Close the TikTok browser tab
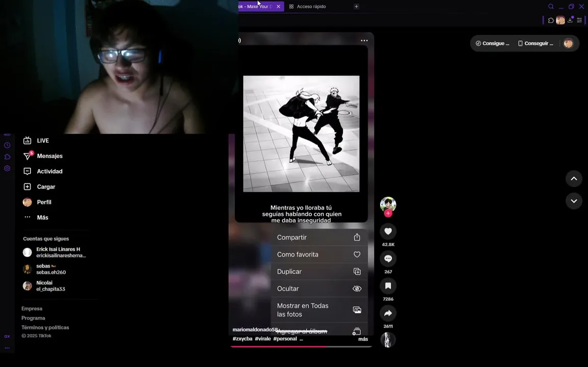 278,7
